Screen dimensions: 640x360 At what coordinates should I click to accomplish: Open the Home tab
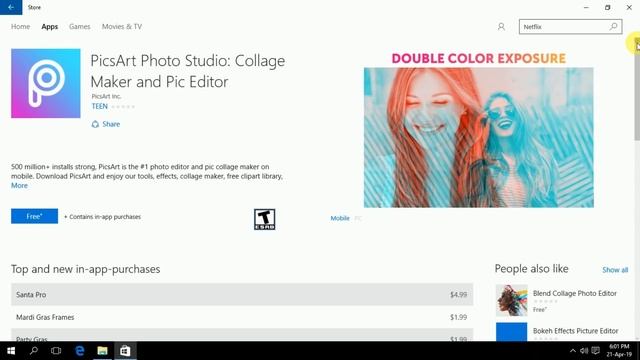coord(20,27)
